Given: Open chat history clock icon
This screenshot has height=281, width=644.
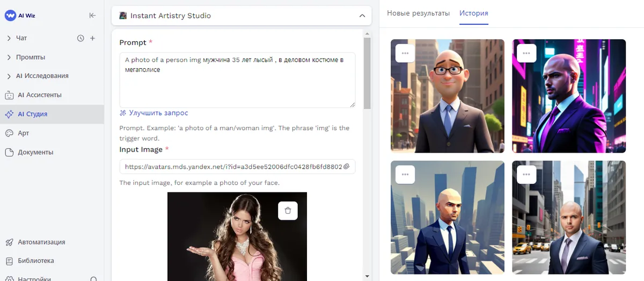Looking at the screenshot, I should click(80, 38).
